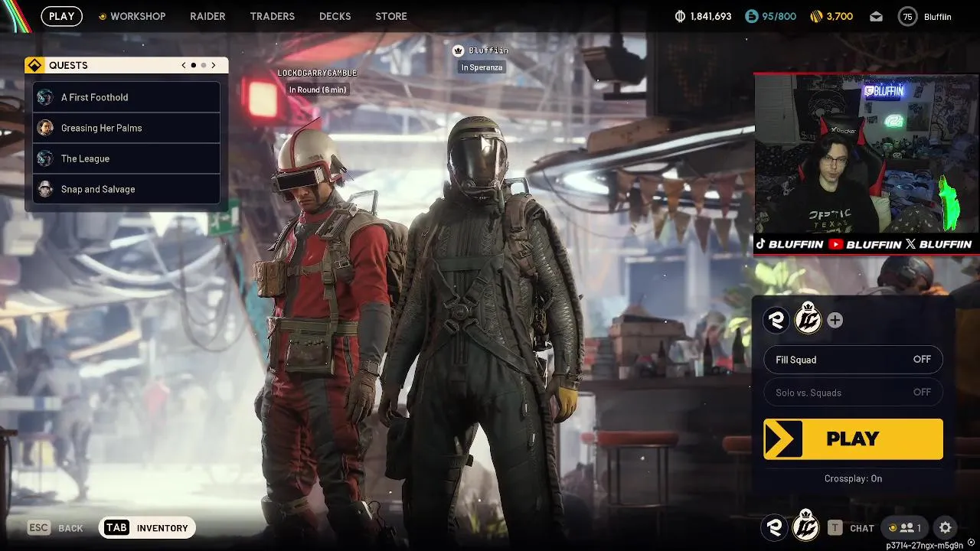
Task: Open the Traders tab
Action: (272, 16)
